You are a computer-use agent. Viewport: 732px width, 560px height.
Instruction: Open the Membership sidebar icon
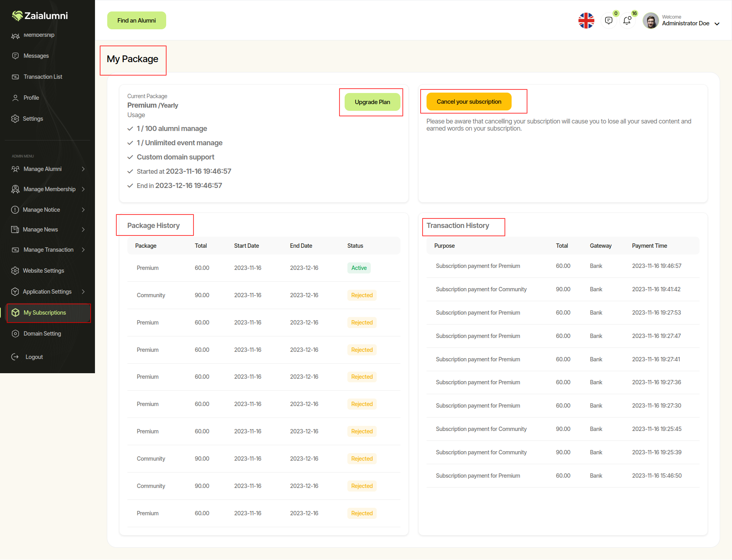click(x=15, y=36)
